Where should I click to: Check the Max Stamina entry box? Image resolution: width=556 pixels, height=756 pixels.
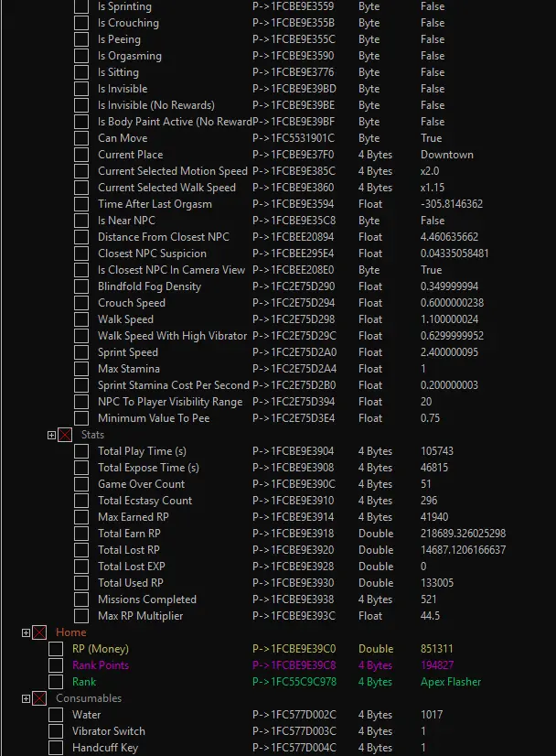click(x=81, y=370)
